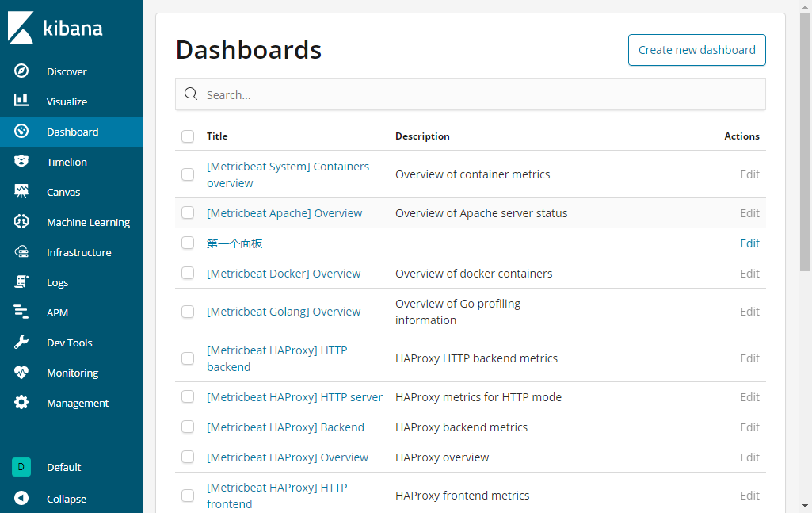This screenshot has width=812, height=513.
Task: Click the Dashboards page heading
Action: coord(249,50)
